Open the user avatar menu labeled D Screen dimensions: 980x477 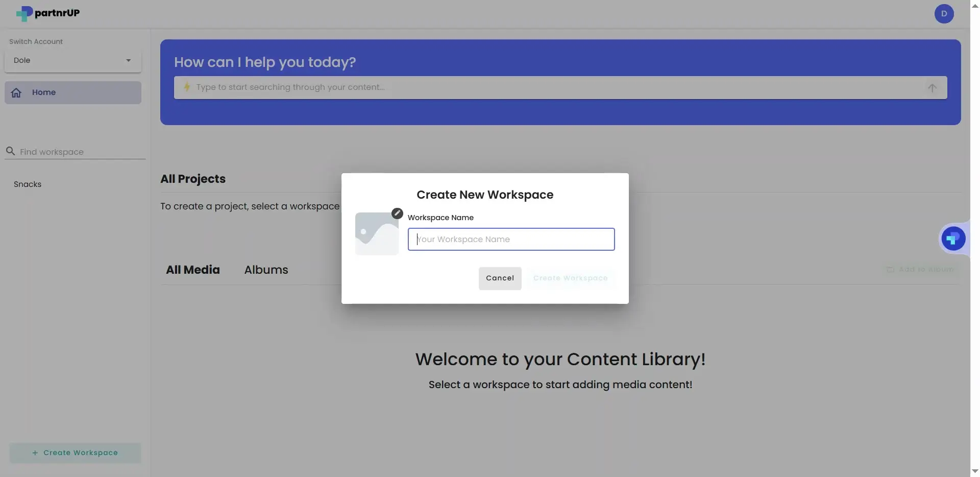[944, 14]
